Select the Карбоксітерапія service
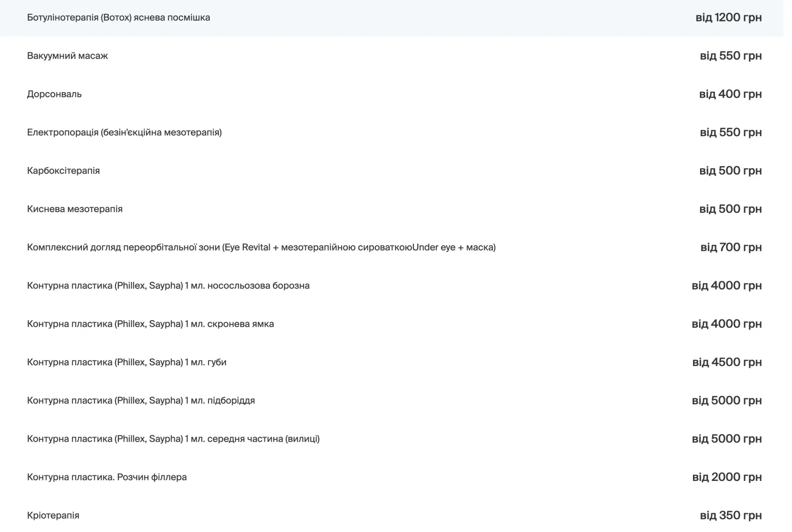The image size is (792, 532). pos(63,171)
